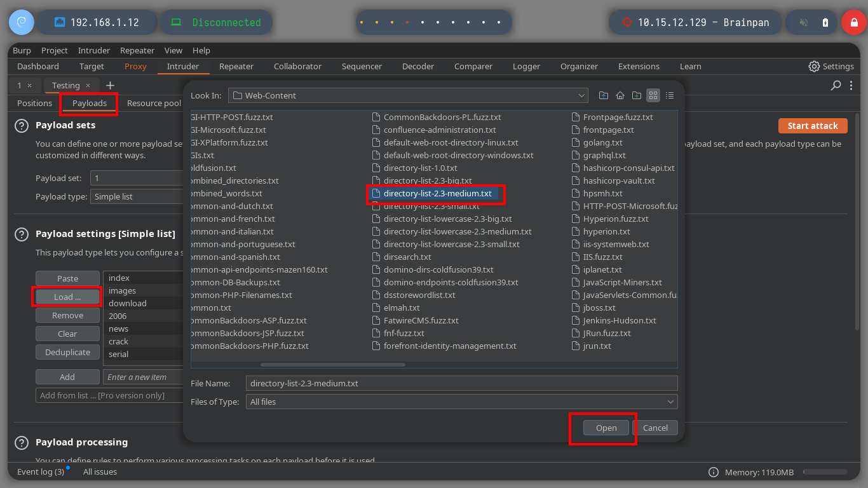The image size is (868, 488).
Task: Add a new Intruder tab with plus icon
Action: click(x=110, y=85)
